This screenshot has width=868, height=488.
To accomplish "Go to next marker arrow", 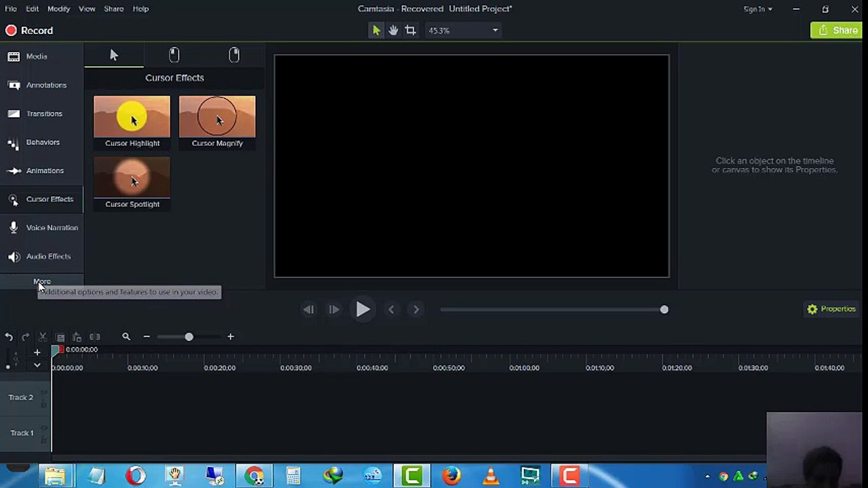I will click(x=416, y=310).
